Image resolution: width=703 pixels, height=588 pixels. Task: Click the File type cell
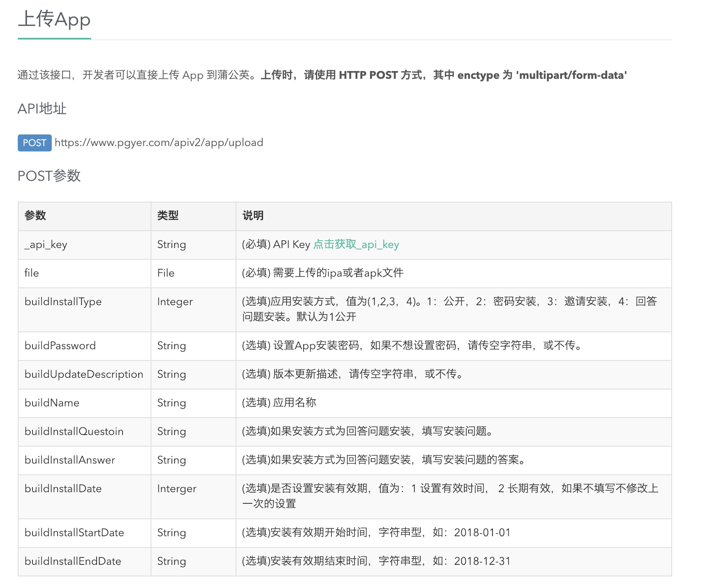click(x=194, y=274)
